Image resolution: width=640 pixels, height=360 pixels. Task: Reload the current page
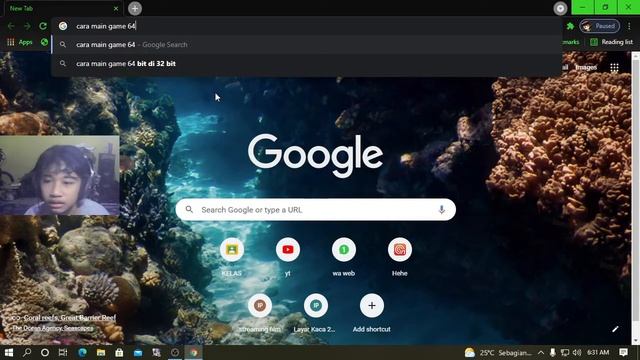(x=43, y=26)
